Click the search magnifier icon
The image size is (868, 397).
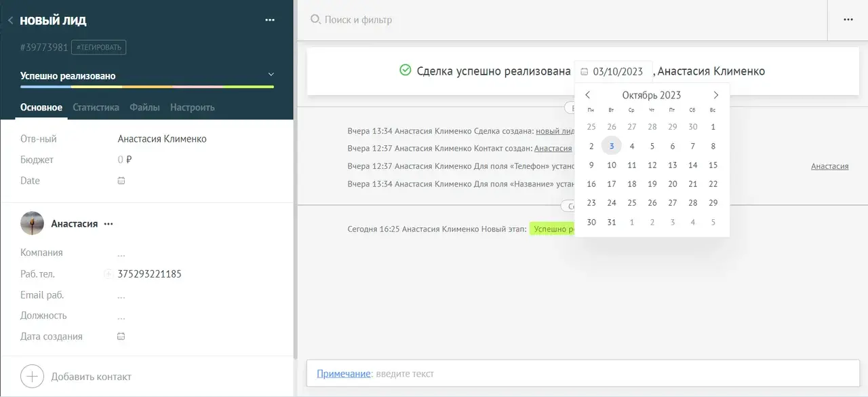tap(315, 20)
